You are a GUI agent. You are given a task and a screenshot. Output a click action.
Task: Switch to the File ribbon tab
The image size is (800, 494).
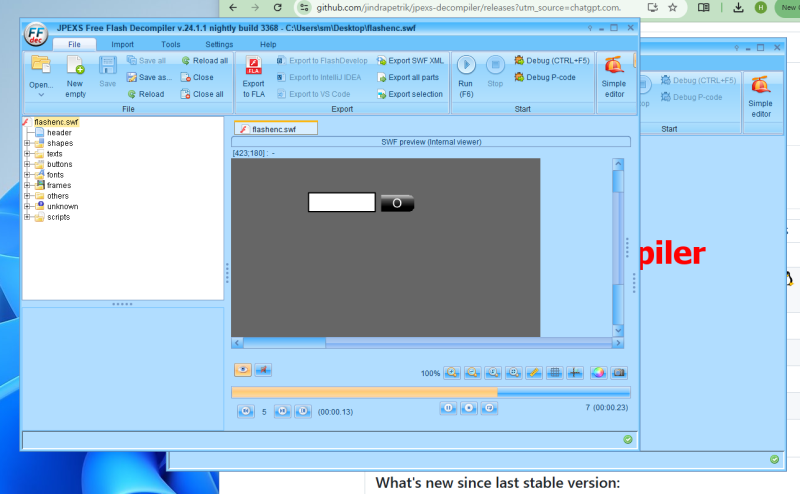coord(74,44)
